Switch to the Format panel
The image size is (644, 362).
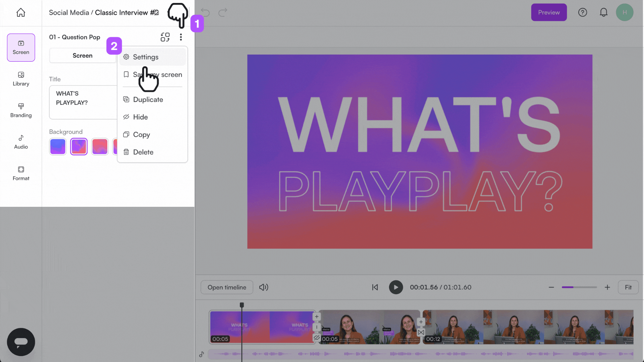[21, 174]
